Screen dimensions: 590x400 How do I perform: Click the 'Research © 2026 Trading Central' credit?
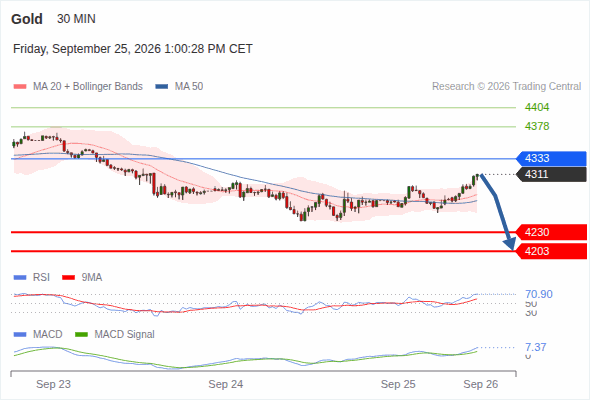click(x=506, y=87)
